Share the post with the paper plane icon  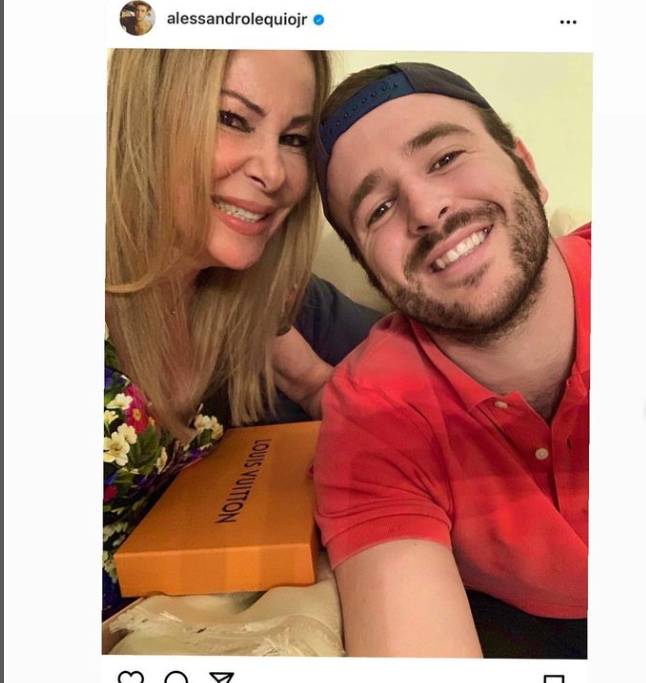pyautogui.click(x=222, y=678)
